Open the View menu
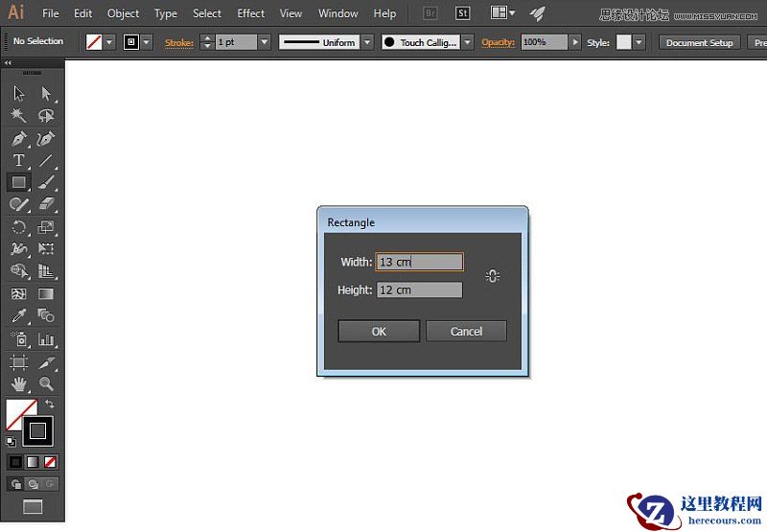Screen dimensions: 767x532 click(291, 13)
